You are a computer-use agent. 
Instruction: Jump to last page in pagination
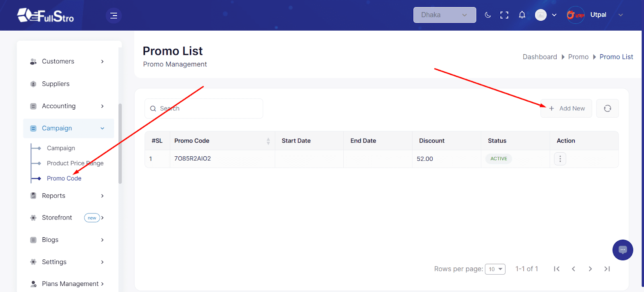pos(607,269)
